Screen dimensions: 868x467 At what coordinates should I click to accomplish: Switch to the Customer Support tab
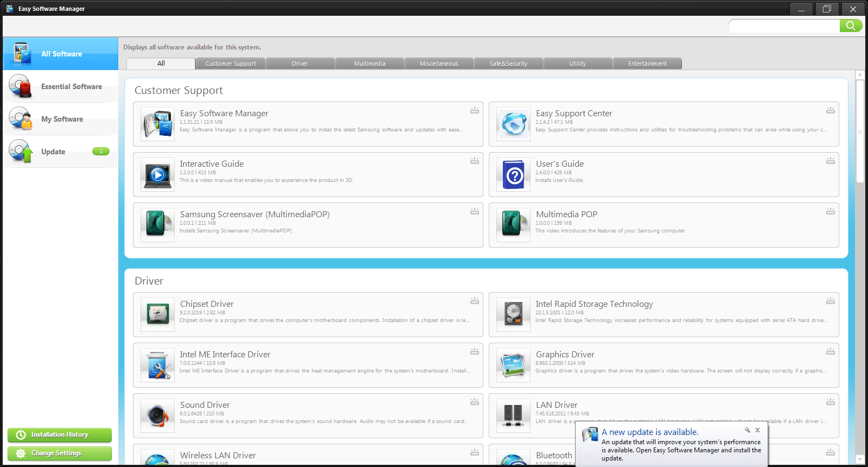231,64
